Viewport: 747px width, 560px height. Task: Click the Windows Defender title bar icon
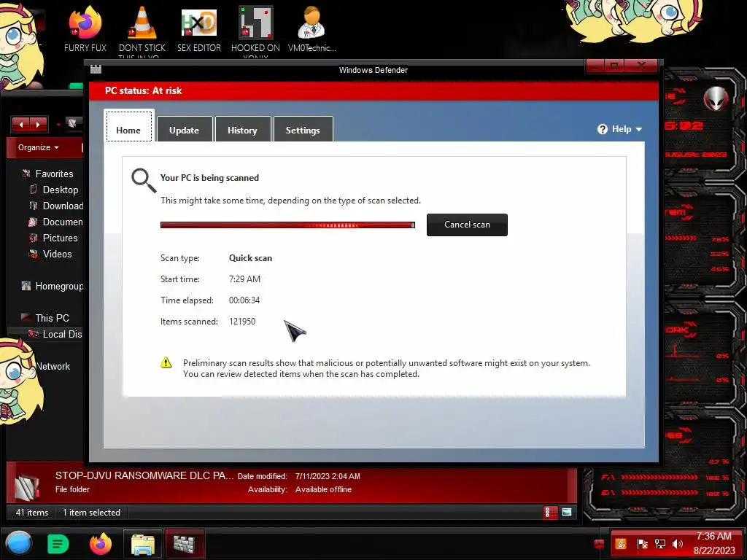tap(96, 69)
